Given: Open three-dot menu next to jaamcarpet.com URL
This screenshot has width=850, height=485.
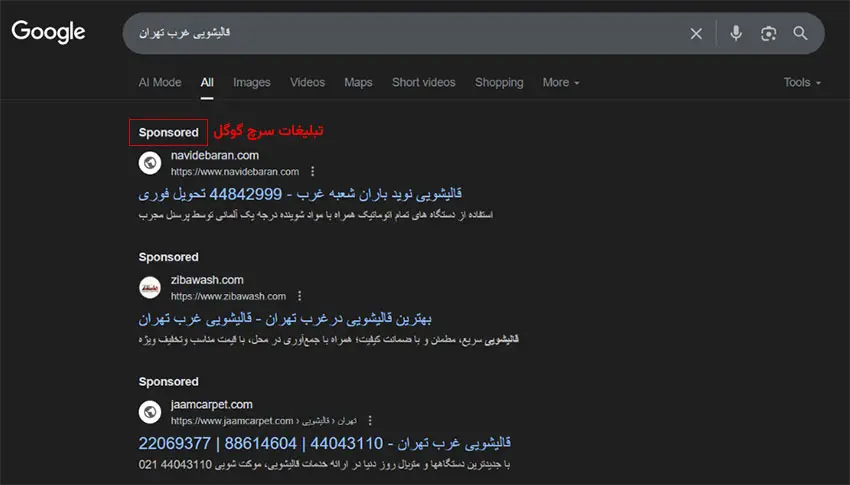Looking at the screenshot, I should pos(370,421).
